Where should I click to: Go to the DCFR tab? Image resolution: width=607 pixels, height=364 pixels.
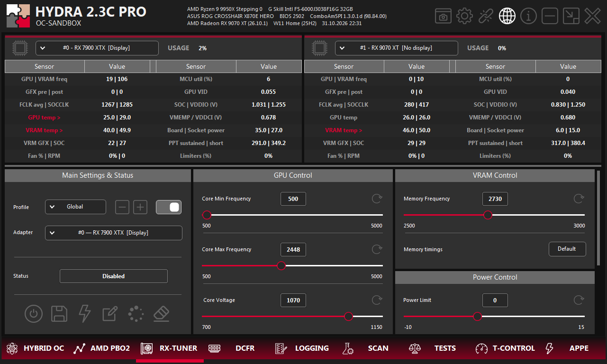(232, 348)
